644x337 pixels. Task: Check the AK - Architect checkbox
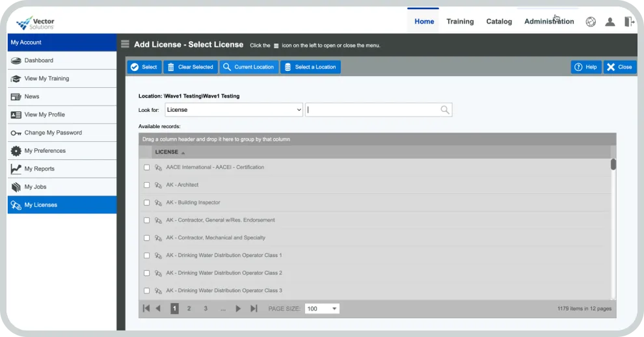click(146, 185)
